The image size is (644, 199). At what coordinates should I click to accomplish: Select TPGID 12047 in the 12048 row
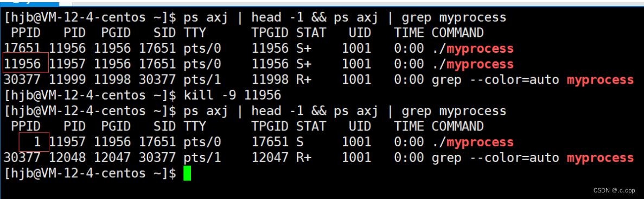coord(270,158)
